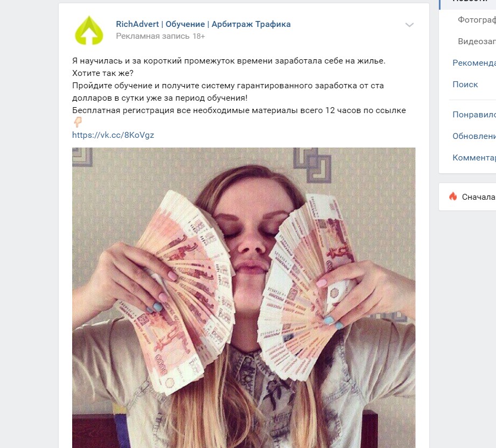Screen dimensions: 496x448
Task: Follow the vk.cc/8KoVgz link
Action: pos(113,135)
